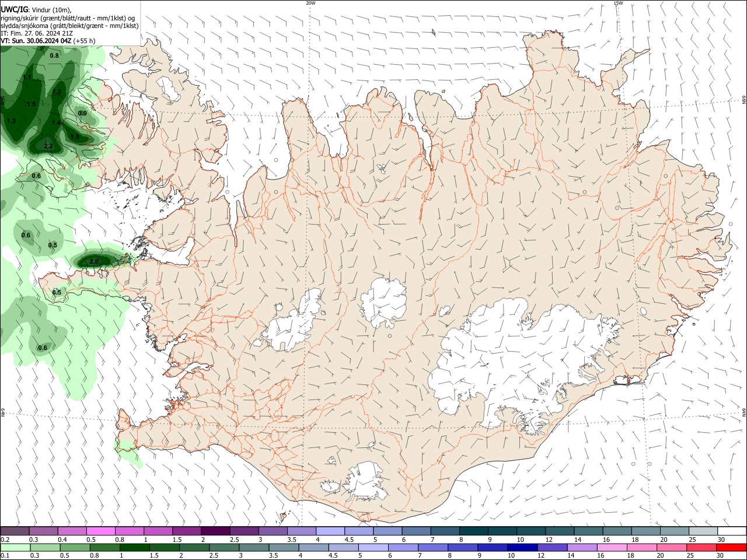Screen dimensions: 747x560
Task: Click the '(+55 h)' forecast offset text
Action: pyautogui.click(x=85, y=41)
